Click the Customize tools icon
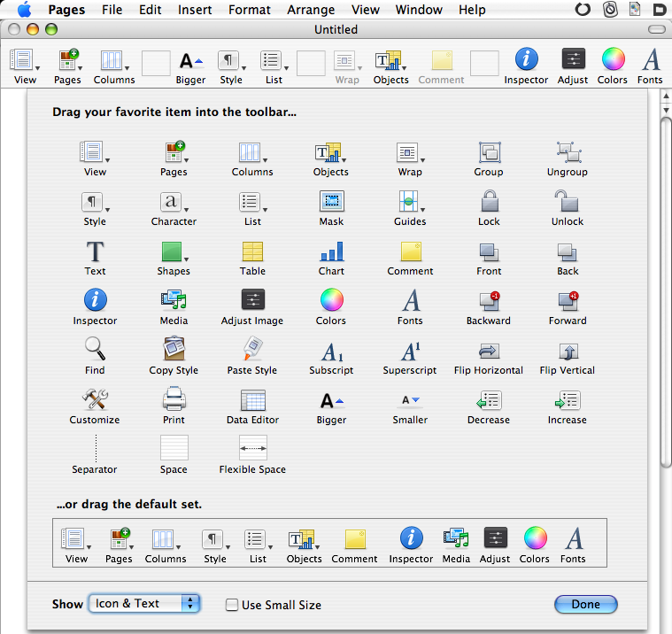This screenshot has height=634, width=672. pos(95,399)
